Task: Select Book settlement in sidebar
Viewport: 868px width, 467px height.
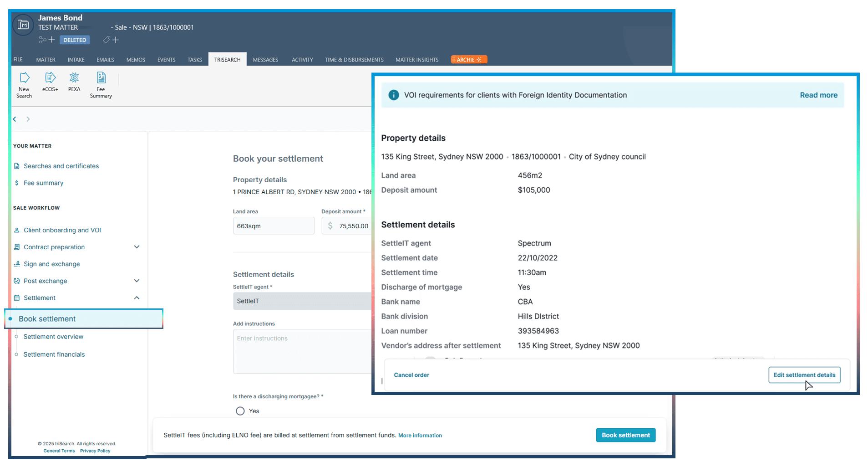Action: pos(84,319)
